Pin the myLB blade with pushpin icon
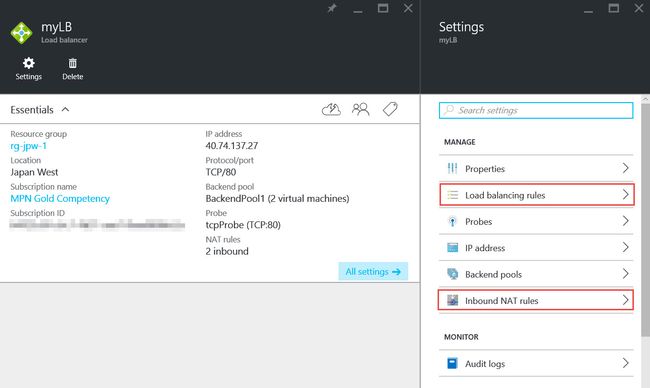The width and height of the screenshot is (650, 388). pos(332,8)
